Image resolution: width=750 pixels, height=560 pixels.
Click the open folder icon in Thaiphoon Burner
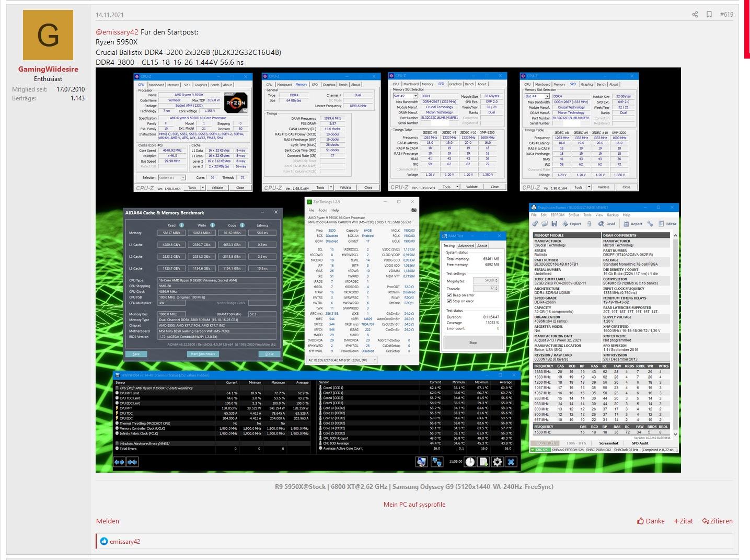pyautogui.click(x=545, y=223)
